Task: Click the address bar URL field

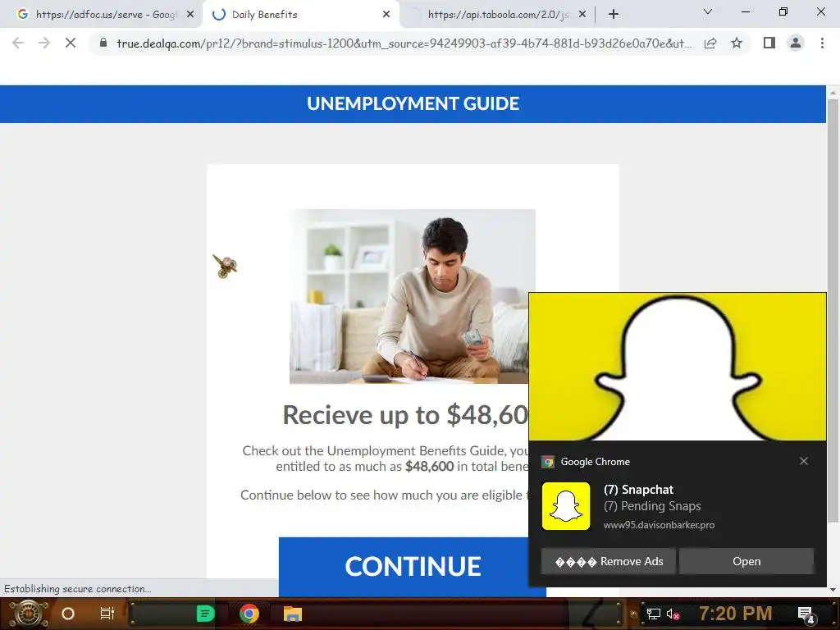Action: click(404, 43)
